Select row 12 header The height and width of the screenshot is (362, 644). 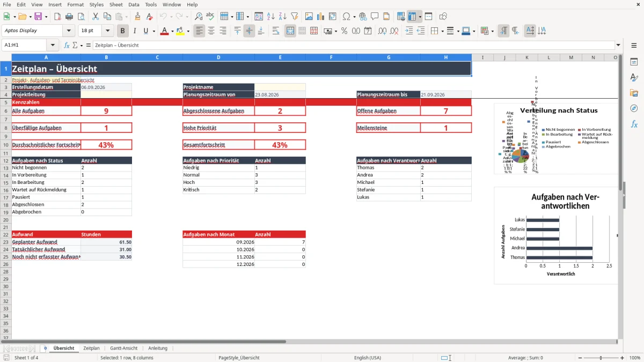[5, 160]
